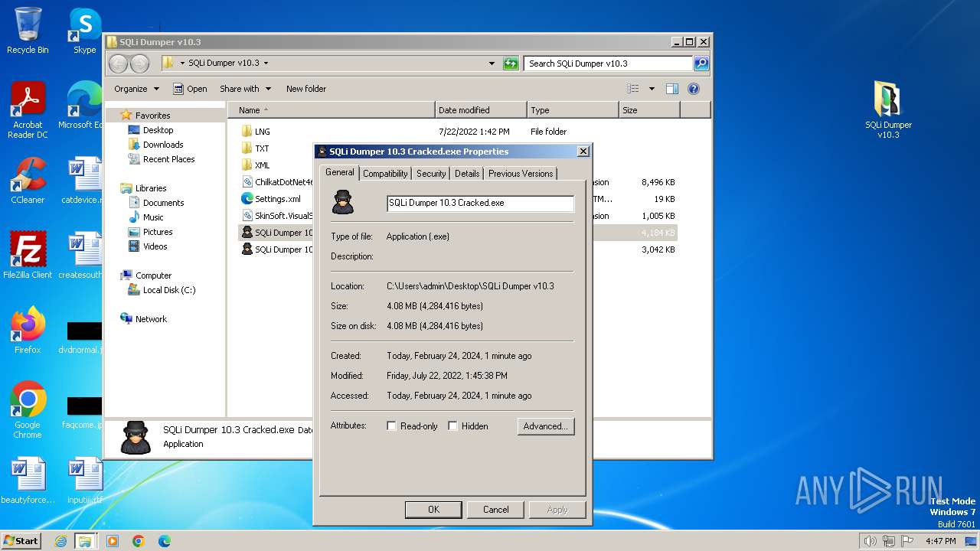Viewport: 980px width, 551px height.
Task: Click the volume speaker tray icon
Action: pyautogui.click(x=870, y=541)
